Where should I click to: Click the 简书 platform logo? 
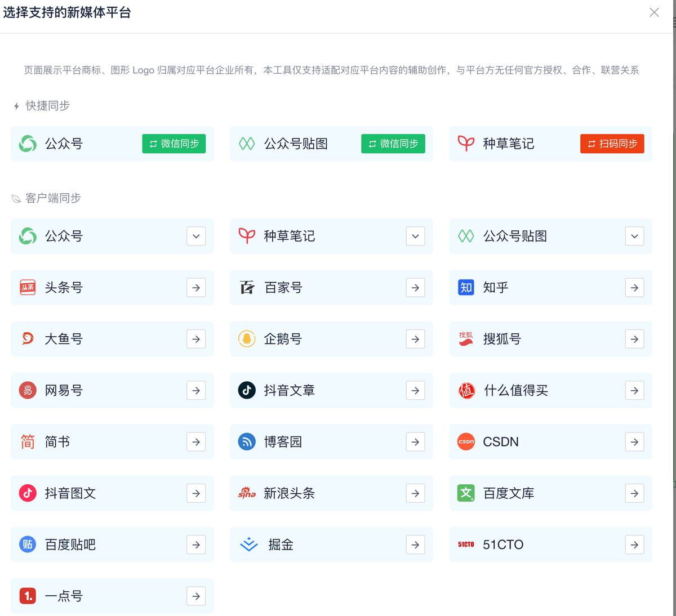tap(28, 442)
